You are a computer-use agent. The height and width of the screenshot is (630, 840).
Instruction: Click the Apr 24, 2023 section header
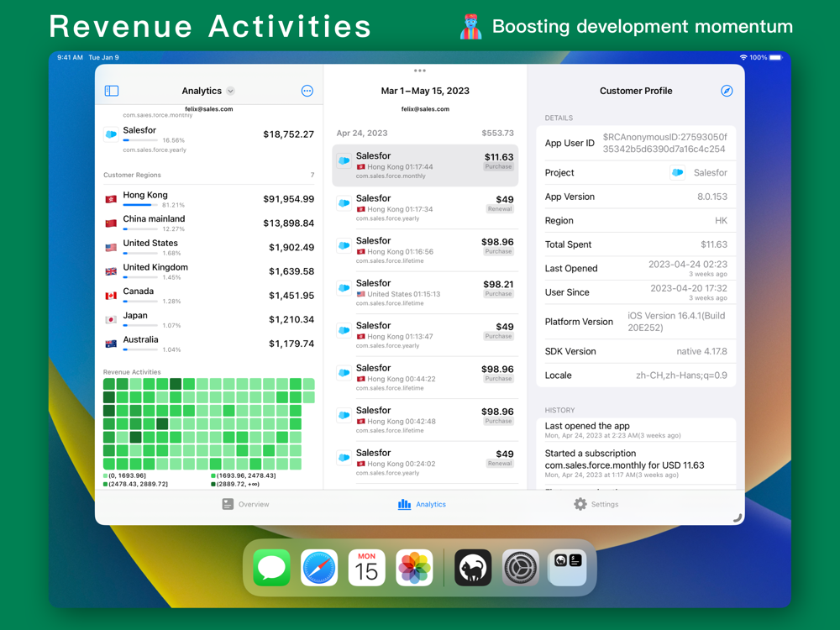tap(425, 133)
